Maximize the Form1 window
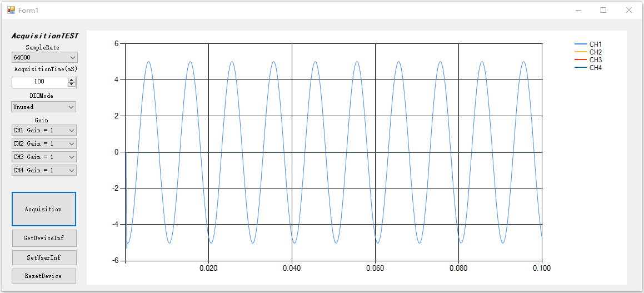This screenshot has width=644, height=293. [x=603, y=10]
